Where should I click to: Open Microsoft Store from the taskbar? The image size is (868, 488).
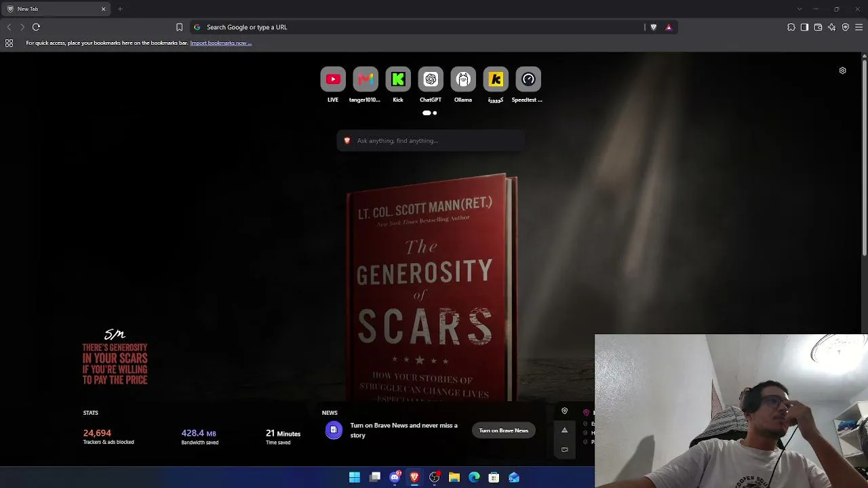pyautogui.click(x=494, y=477)
